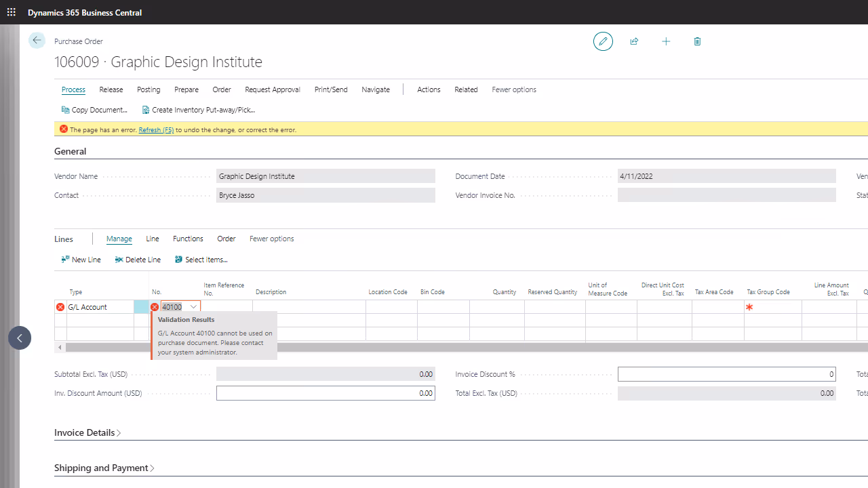Open the Functions menu in Lines

pyautogui.click(x=188, y=239)
